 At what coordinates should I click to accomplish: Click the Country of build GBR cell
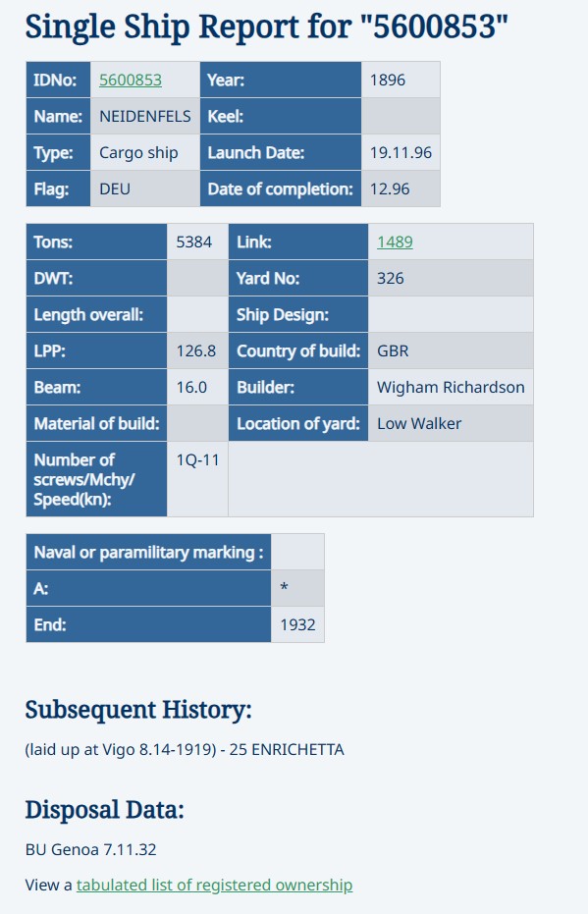coord(451,350)
